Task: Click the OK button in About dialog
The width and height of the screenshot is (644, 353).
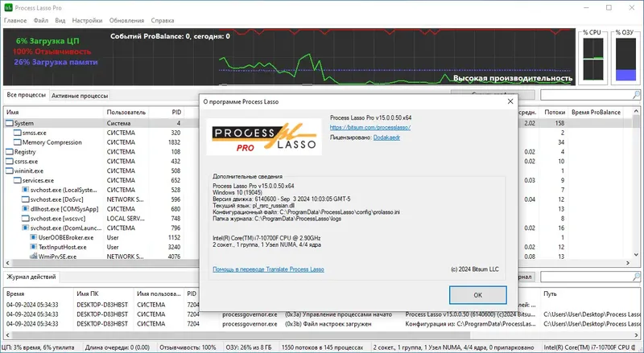Action: point(477,295)
